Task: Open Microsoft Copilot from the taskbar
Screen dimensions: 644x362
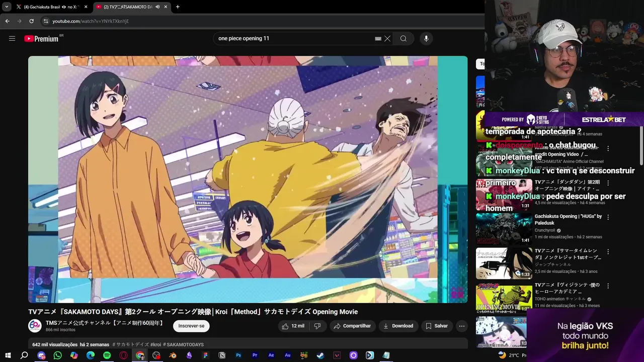Action: point(74,355)
